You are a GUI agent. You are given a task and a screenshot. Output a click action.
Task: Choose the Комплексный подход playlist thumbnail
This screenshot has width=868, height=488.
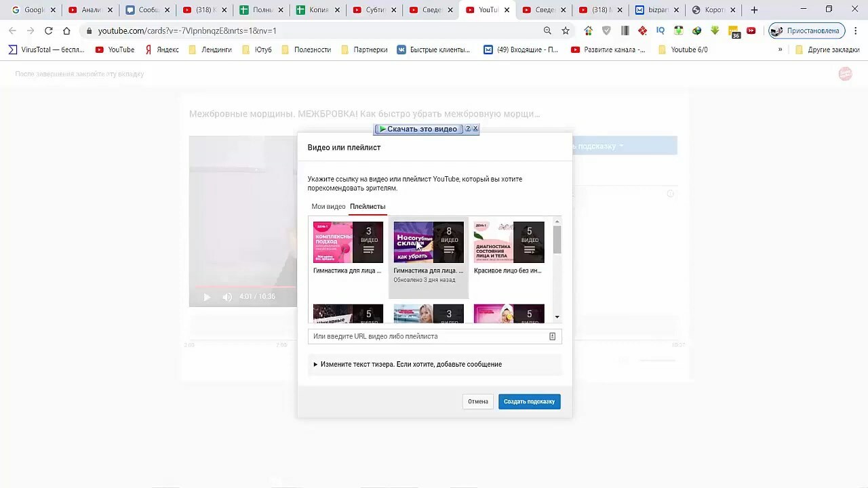[x=348, y=242]
